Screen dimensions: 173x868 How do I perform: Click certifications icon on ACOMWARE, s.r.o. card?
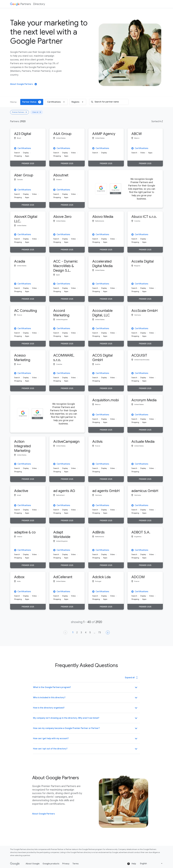54,373
